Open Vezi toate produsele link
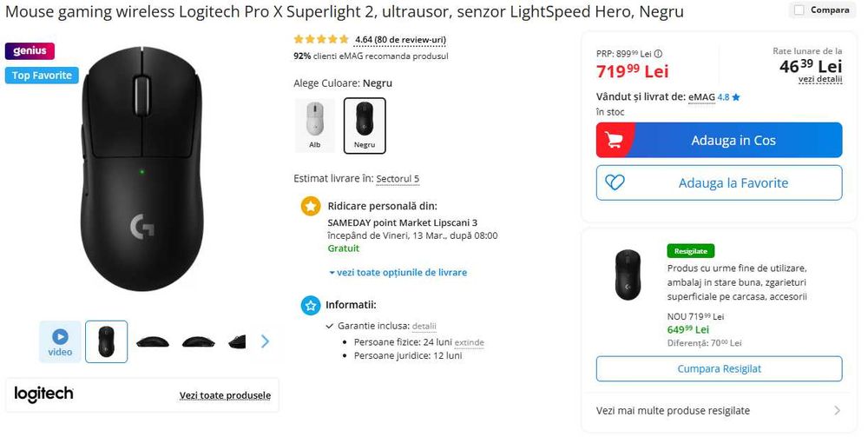Image resolution: width=868 pixels, height=437 pixels. pyautogui.click(x=225, y=395)
